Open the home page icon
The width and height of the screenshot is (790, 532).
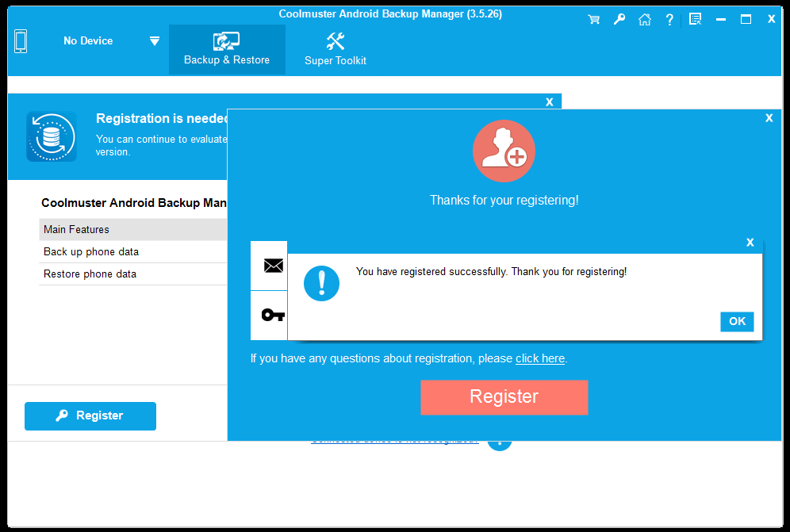pyautogui.click(x=645, y=20)
